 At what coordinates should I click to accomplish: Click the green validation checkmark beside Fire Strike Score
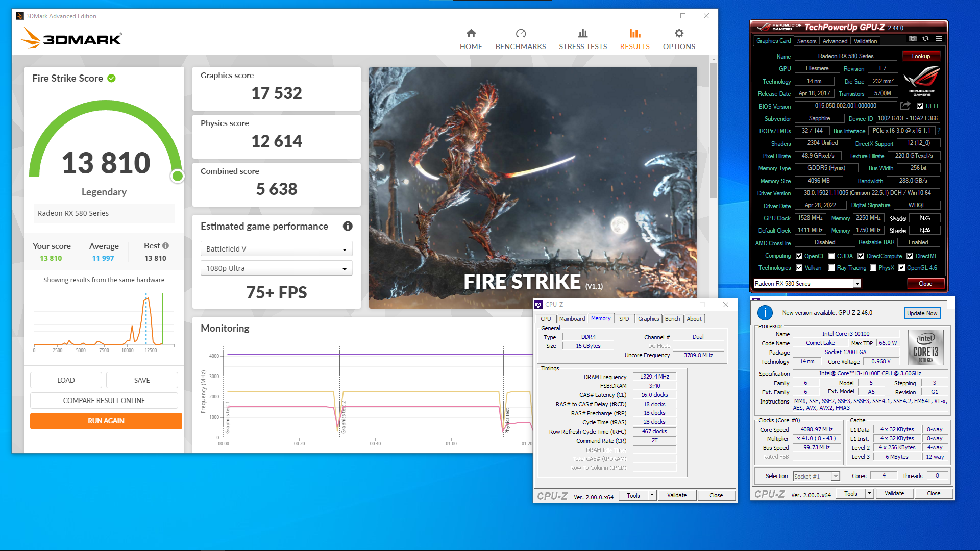click(111, 78)
